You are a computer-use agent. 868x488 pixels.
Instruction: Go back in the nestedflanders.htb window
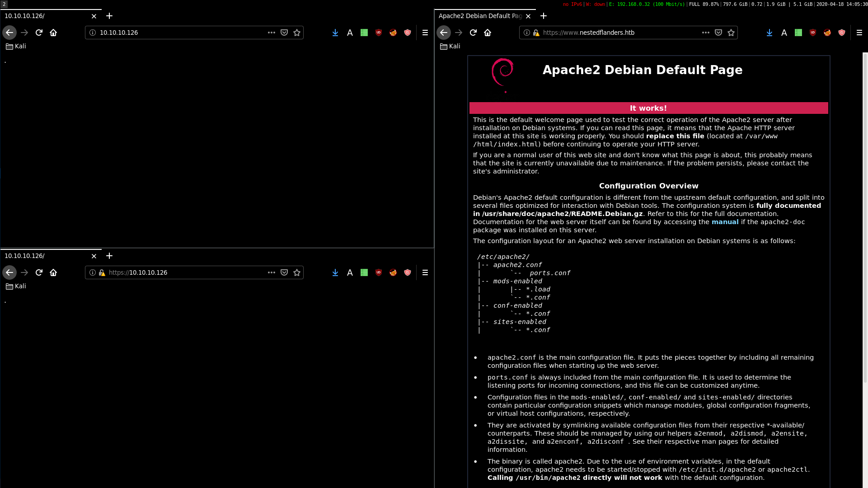(444, 33)
